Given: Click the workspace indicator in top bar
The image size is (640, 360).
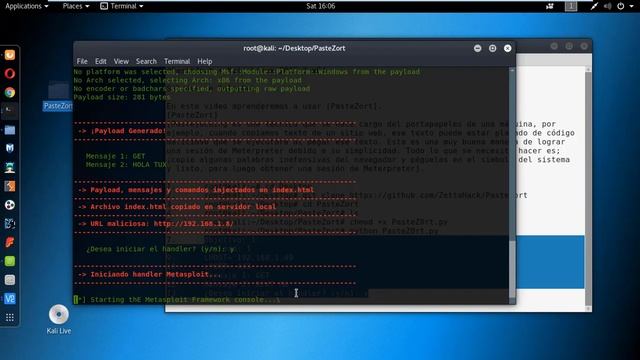Looking at the screenshot, I should 571,6.
